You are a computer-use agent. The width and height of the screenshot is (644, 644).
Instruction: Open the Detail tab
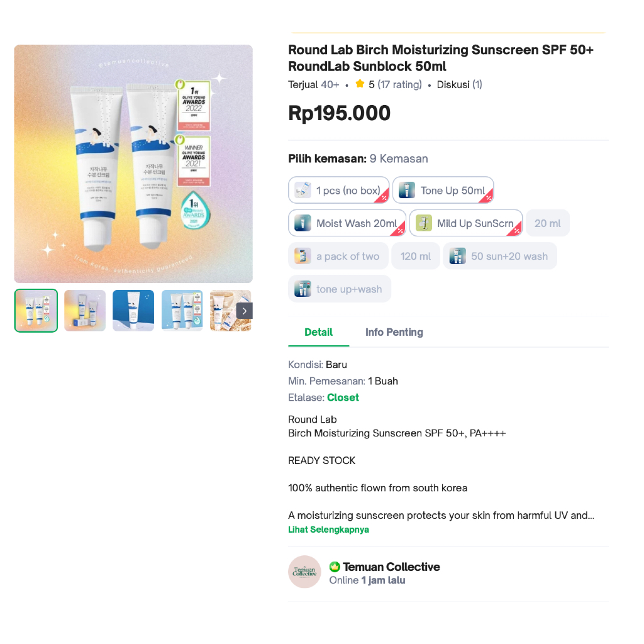point(319,332)
